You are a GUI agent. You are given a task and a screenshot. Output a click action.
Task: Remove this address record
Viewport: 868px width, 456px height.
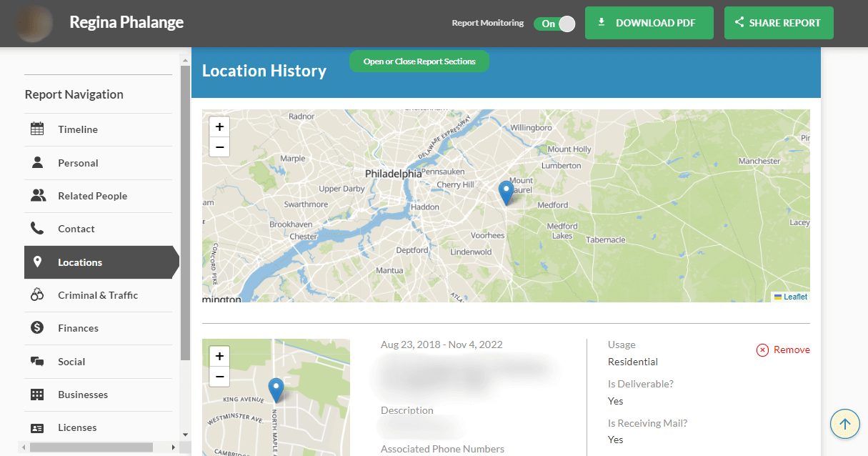(783, 350)
